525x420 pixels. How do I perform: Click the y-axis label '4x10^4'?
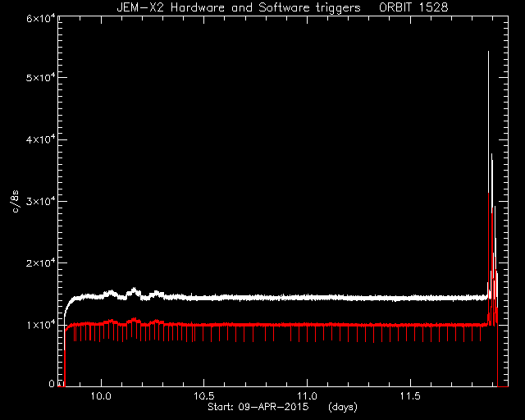[x=41, y=139]
